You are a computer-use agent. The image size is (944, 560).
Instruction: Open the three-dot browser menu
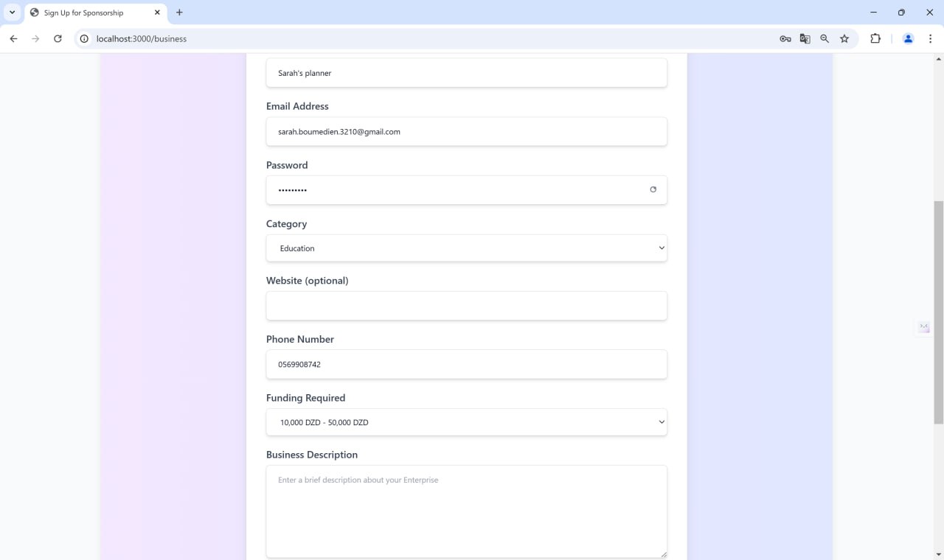(x=931, y=38)
